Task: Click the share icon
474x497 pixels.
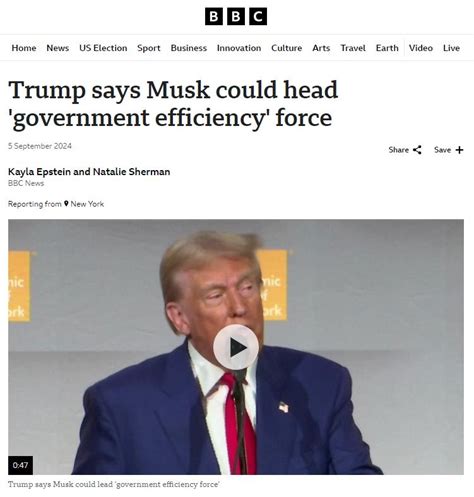Action: click(x=417, y=150)
